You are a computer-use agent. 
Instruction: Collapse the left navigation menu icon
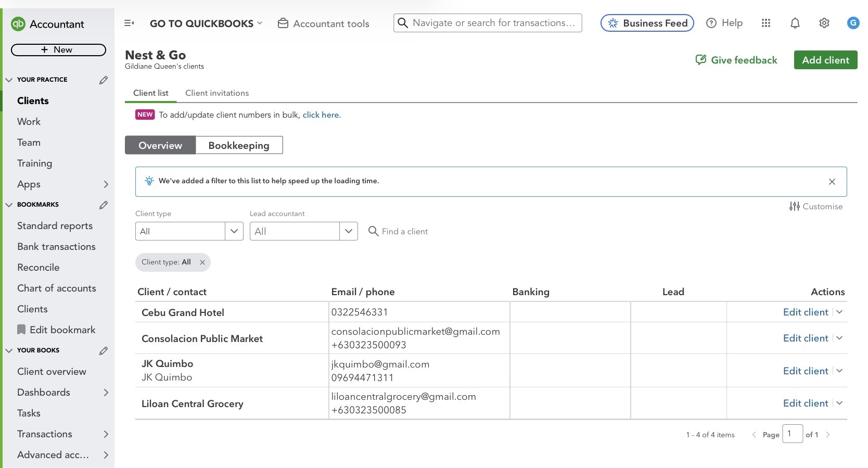tap(129, 23)
